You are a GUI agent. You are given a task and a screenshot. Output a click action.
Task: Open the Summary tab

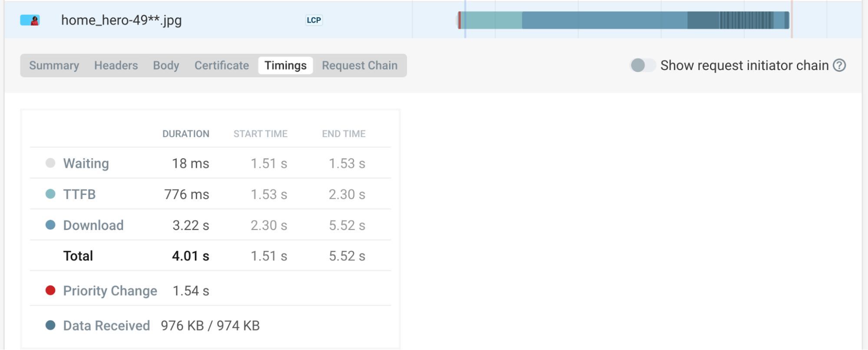[x=54, y=66]
